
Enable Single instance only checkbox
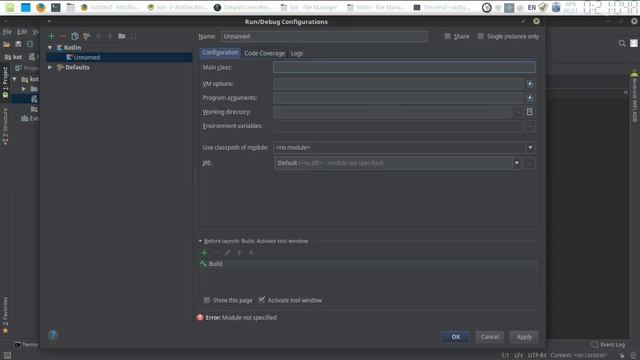coord(481,36)
